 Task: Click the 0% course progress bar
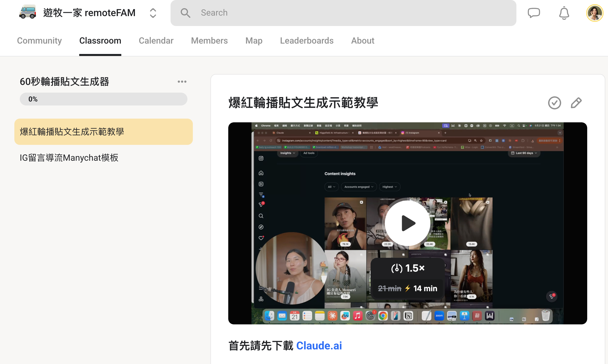click(x=103, y=99)
